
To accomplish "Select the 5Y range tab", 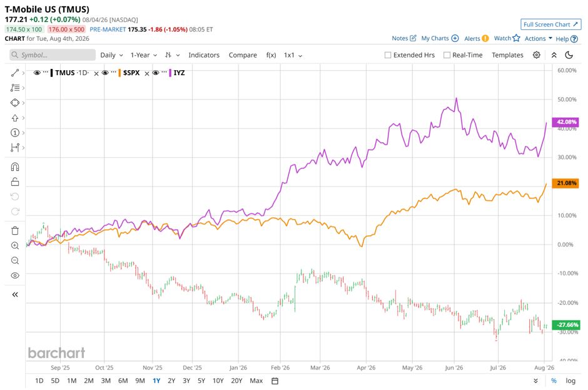I will [201, 381].
